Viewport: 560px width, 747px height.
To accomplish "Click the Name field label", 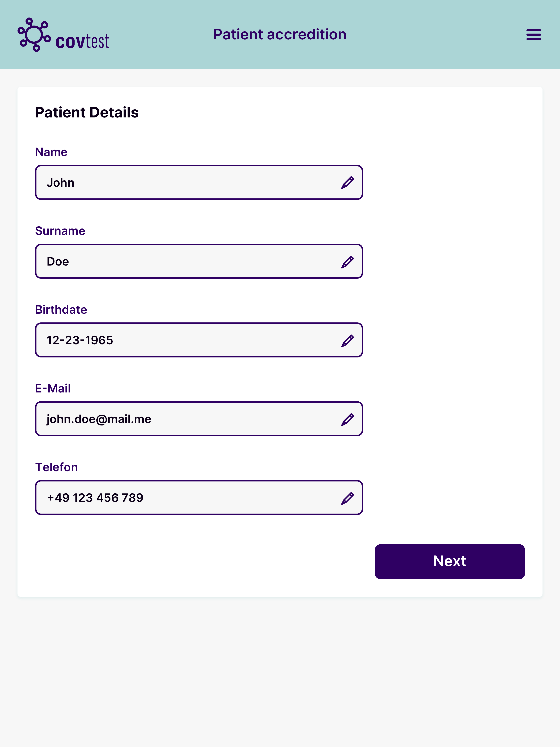I will coord(51,152).
